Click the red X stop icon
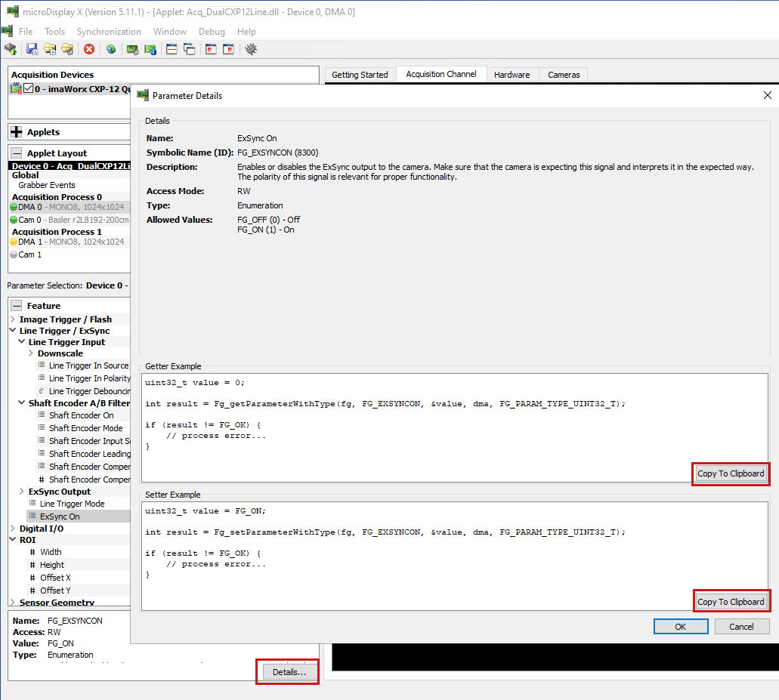The image size is (779, 700). pyautogui.click(x=89, y=49)
